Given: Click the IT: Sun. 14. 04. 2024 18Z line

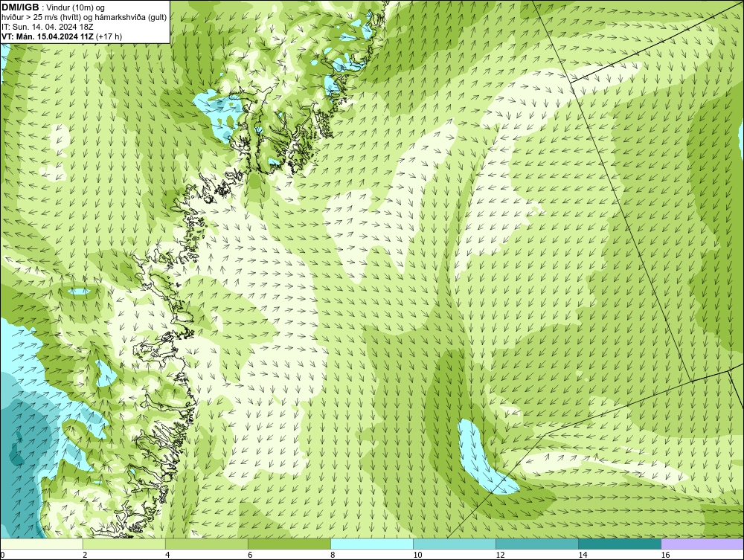Looking at the screenshot, I should pos(48,27).
